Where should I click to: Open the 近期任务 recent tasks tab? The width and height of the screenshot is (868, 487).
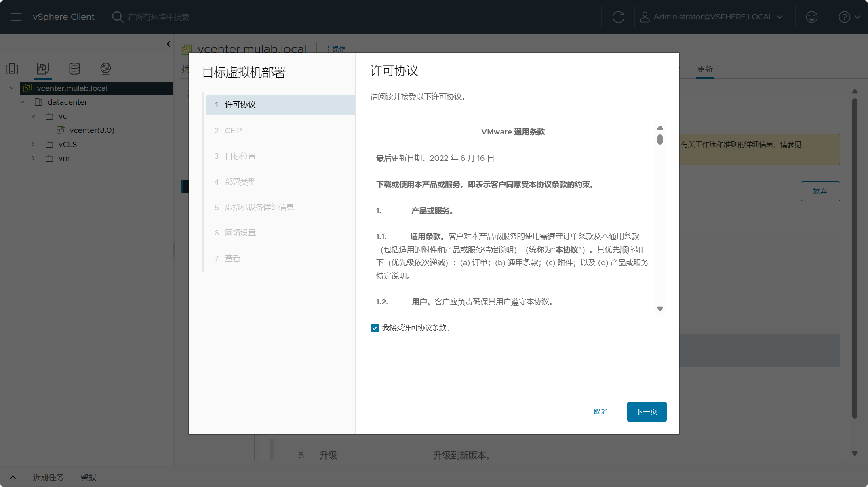click(48, 477)
